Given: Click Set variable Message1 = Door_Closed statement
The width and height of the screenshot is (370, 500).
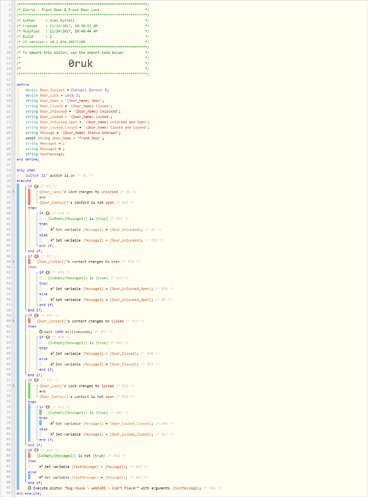Looking at the screenshot, I should (94, 354).
